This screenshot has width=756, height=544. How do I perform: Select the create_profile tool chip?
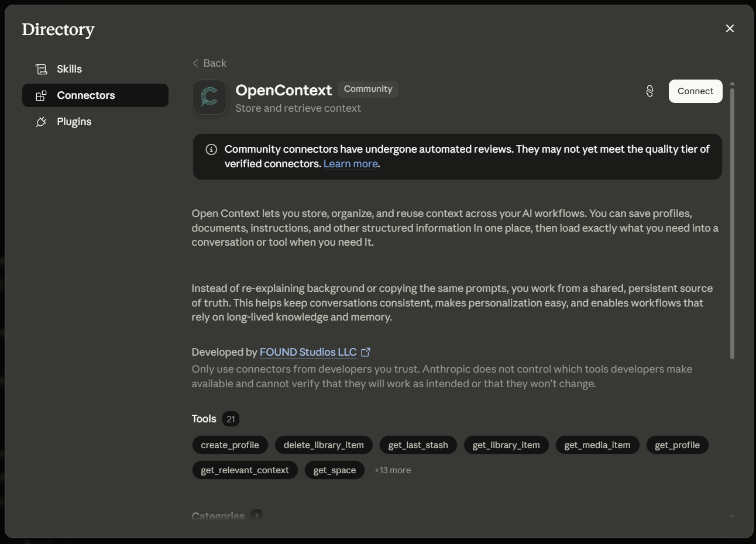[230, 445]
